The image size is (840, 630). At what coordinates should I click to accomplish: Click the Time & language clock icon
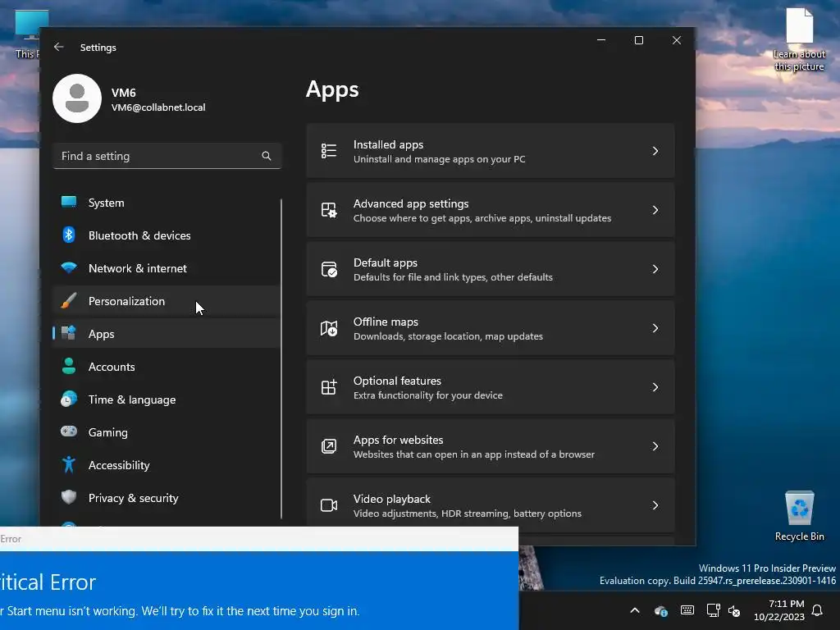[x=69, y=399]
